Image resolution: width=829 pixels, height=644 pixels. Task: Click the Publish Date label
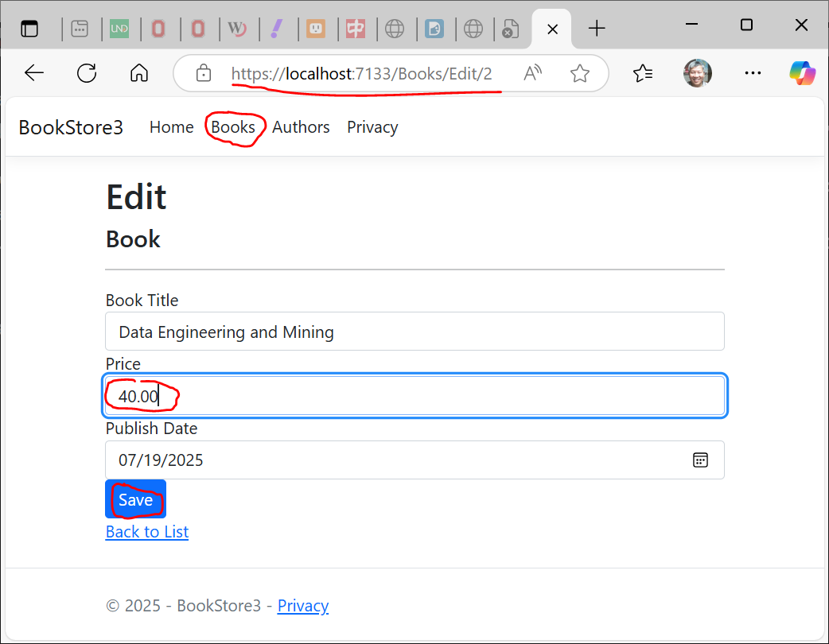point(151,429)
